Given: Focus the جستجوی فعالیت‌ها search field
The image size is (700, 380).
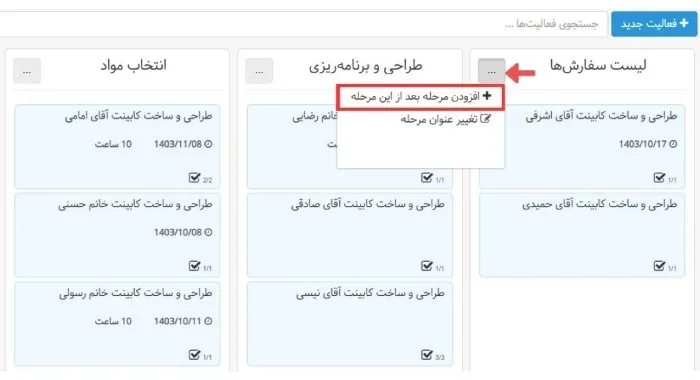Looking at the screenshot, I should click(x=304, y=24).
